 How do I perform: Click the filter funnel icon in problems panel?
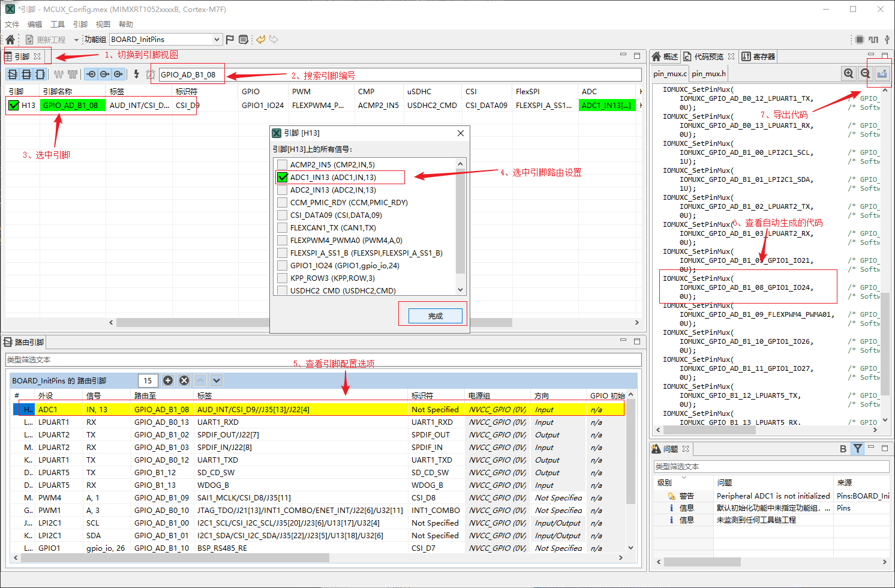click(x=858, y=449)
